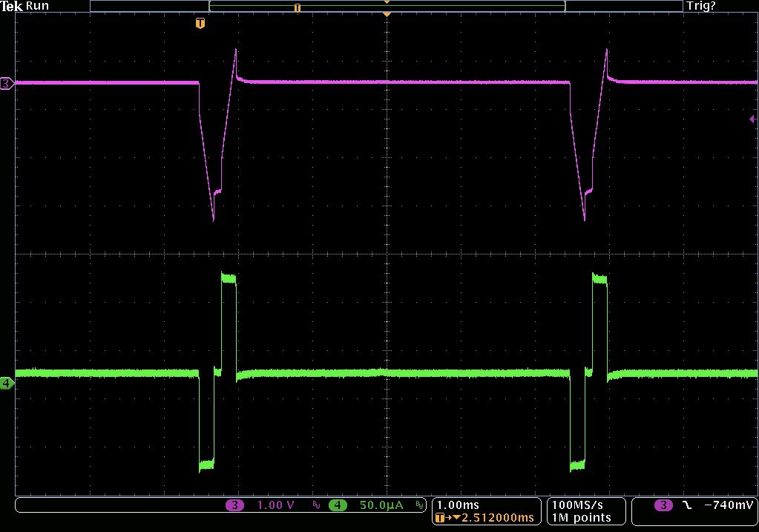Viewport: 759px width, 532px height.
Task: Select the channel 4 badge next to 50.0µA
Action: point(338,505)
